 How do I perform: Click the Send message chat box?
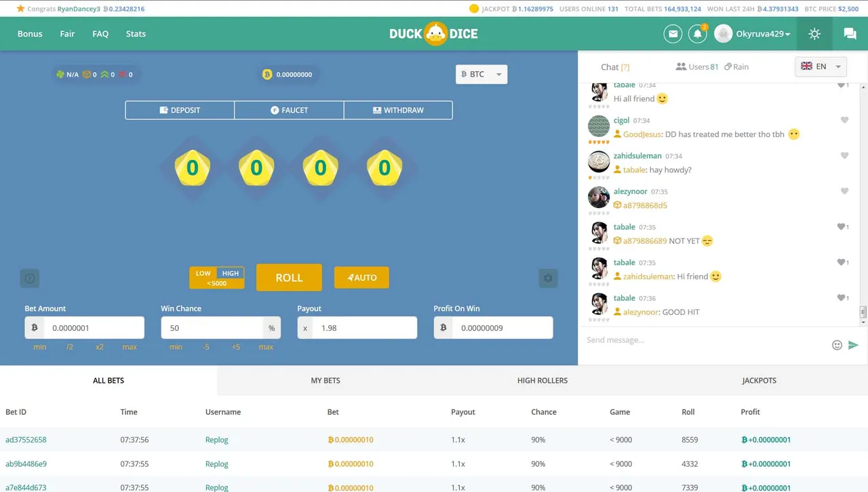[x=705, y=340]
